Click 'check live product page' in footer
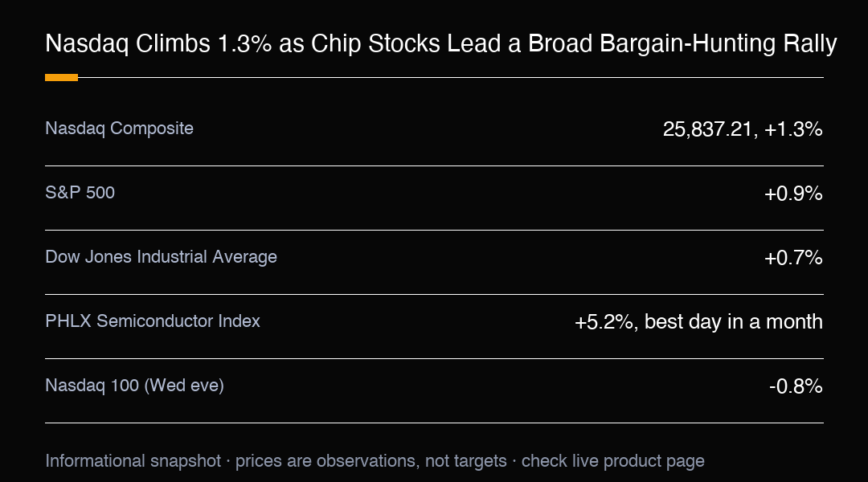This screenshot has width=868, height=482. tap(612, 461)
